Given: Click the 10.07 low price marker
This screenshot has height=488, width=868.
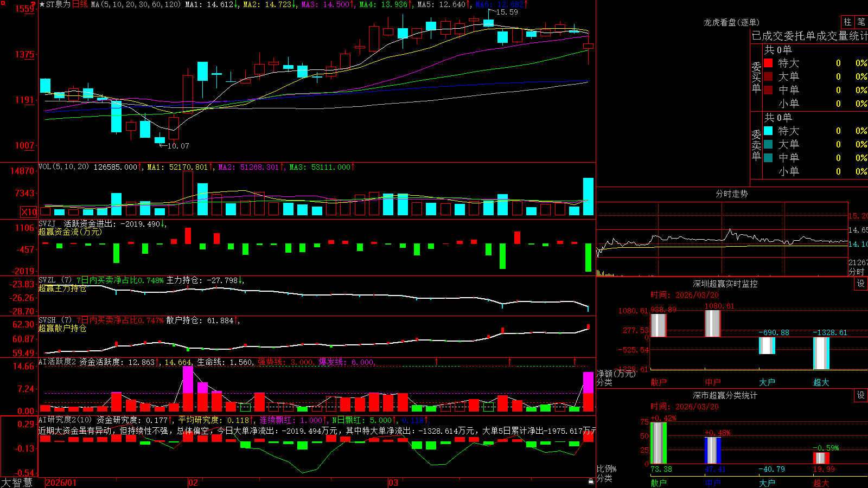Looking at the screenshot, I should 178,146.
